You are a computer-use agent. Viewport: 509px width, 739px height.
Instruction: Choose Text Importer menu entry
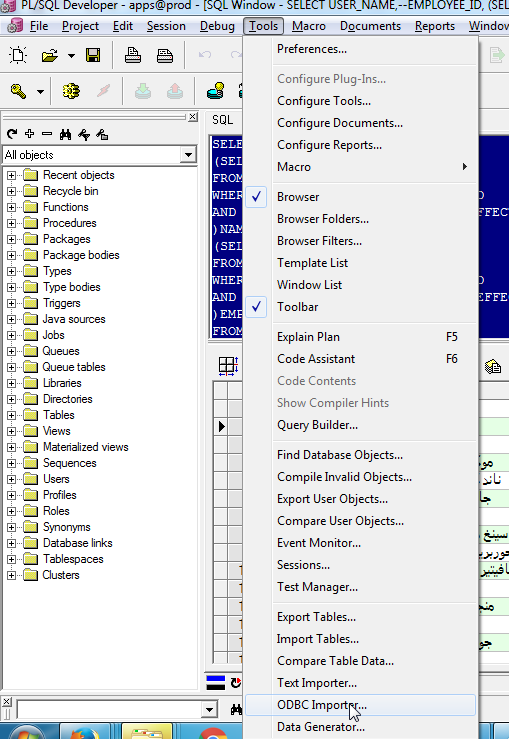tap(361, 683)
